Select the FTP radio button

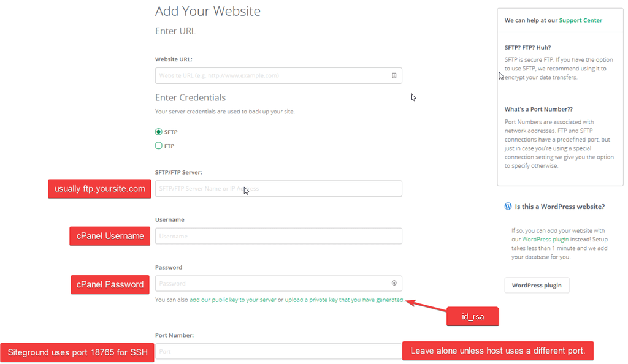coord(159,146)
